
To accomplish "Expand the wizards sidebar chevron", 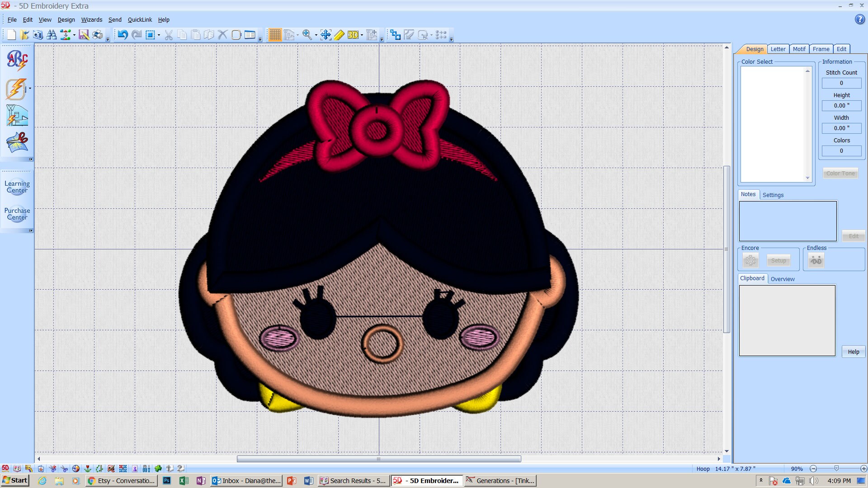I will 31,159.
